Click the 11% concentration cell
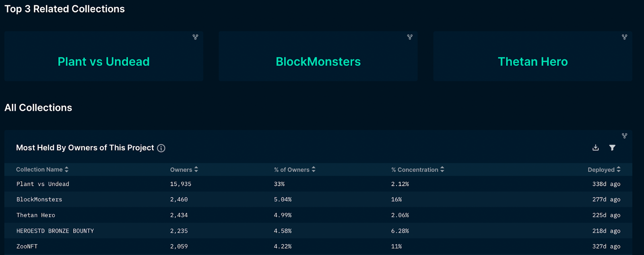Image resolution: width=644 pixels, height=255 pixels. pyautogui.click(x=396, y=246)
